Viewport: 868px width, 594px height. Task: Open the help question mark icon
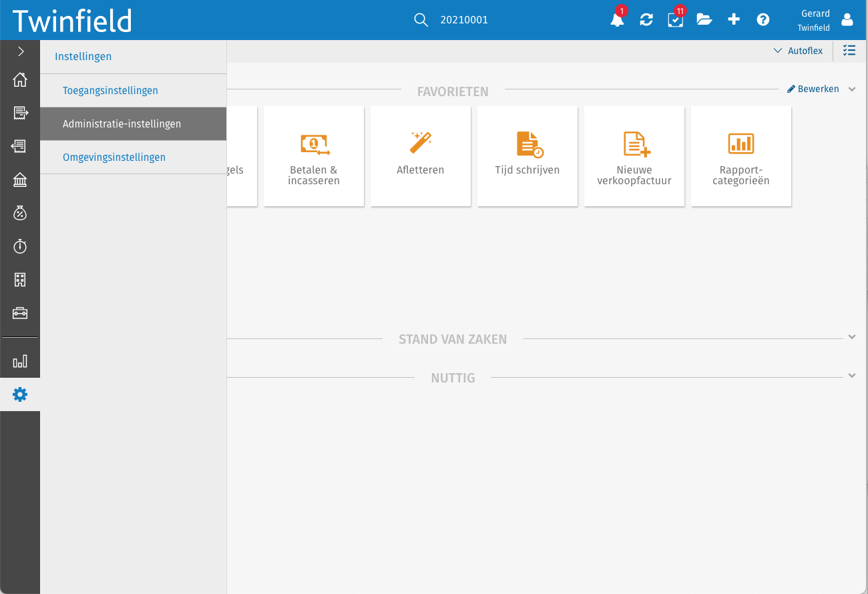(763, 19)
